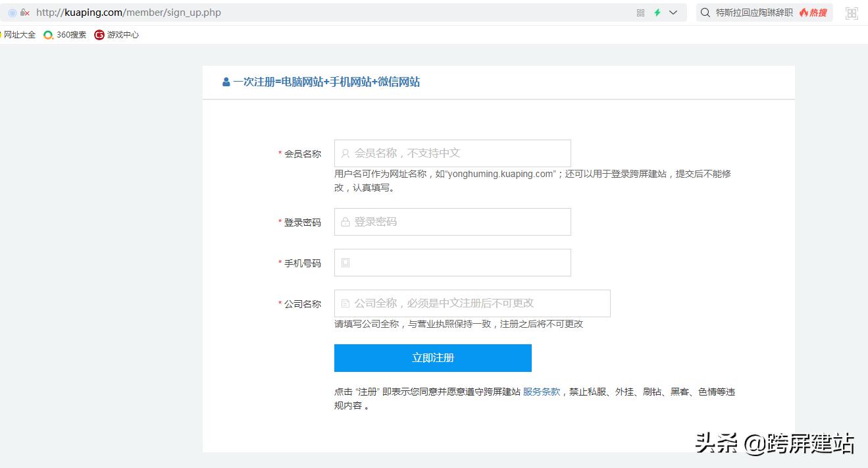Image resolution: width=868 pixels, height=468 pixels.
Task: Click the user icon beside 一次注册 heading
Action: pos(226,82)
